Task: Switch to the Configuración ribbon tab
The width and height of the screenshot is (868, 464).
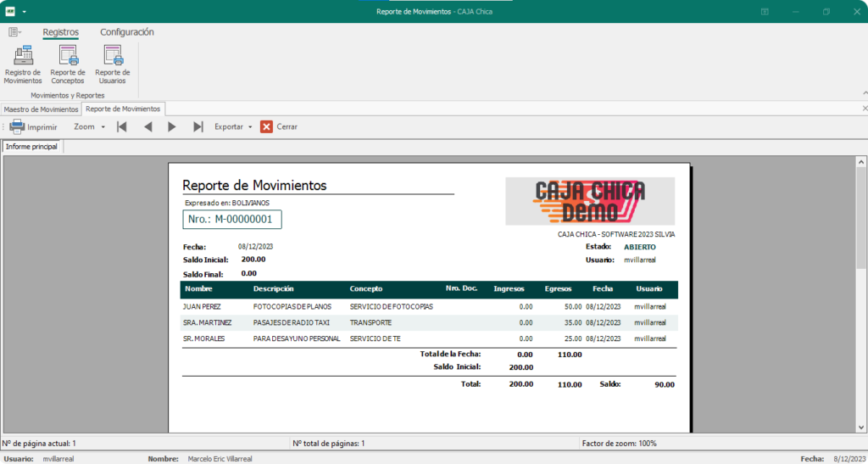Action: (127, 32)
